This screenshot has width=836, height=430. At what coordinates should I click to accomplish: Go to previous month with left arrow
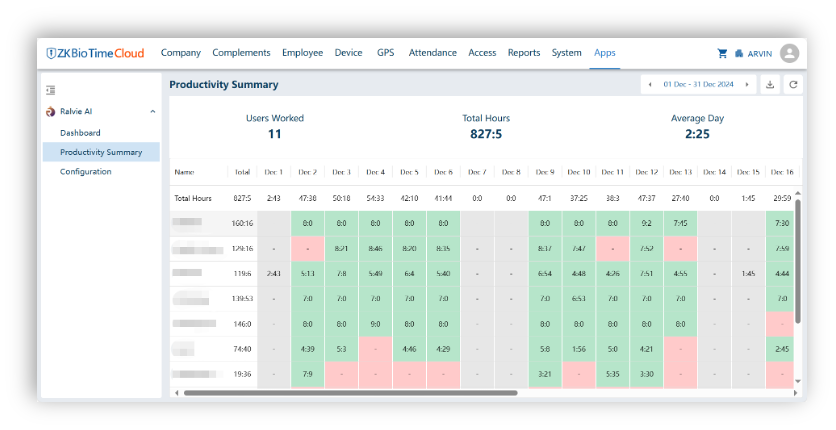[650, 85]
